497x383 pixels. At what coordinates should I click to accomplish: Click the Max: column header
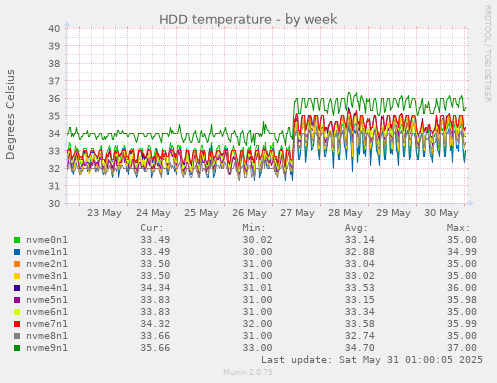click(459, 228)
